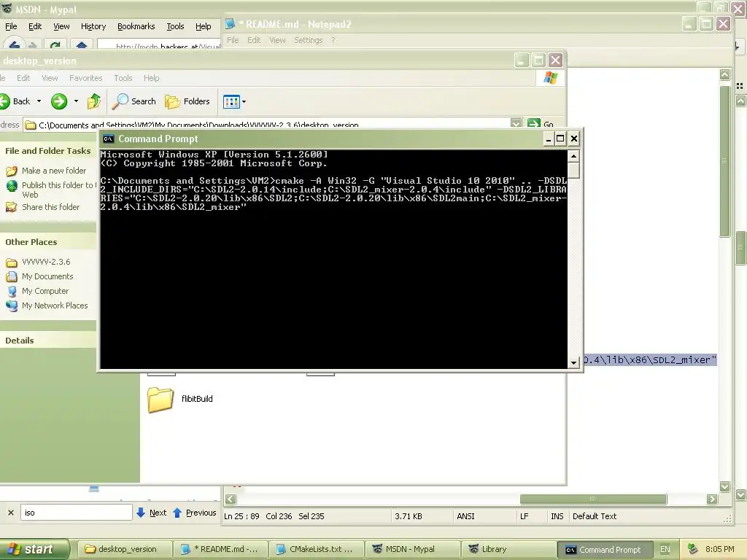
Task: Click the Mypal home icon
Action: (82, 45)
